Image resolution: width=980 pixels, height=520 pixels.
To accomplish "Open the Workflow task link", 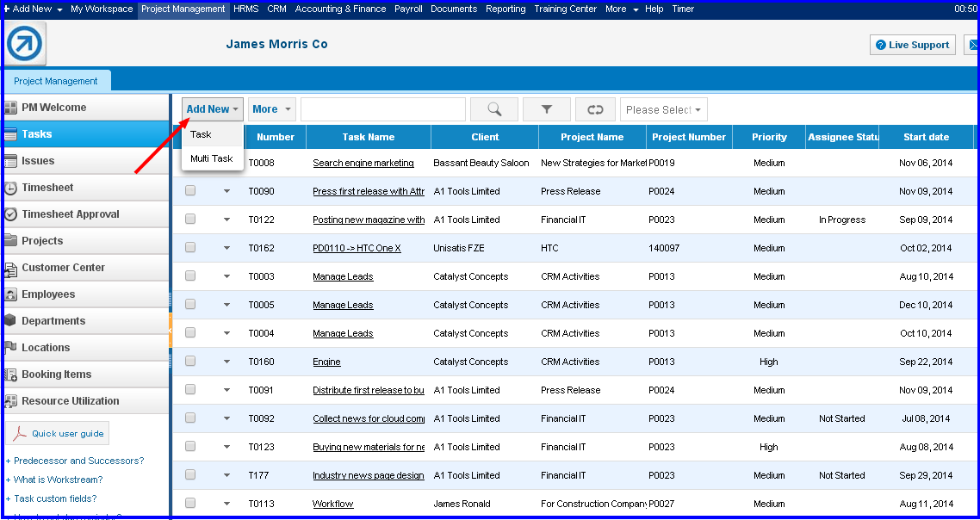I will [333, 504].
